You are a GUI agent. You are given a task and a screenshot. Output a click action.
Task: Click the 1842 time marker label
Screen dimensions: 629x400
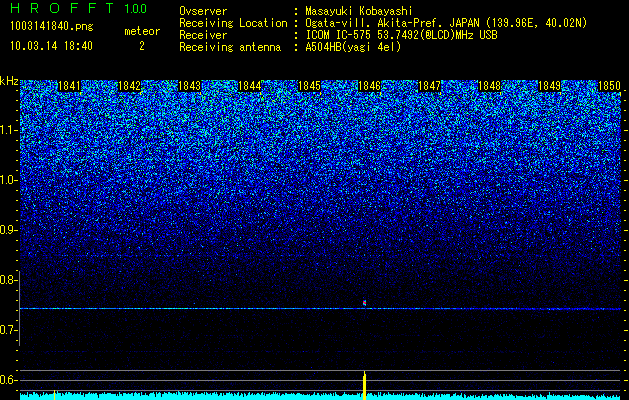coord(130,86)
